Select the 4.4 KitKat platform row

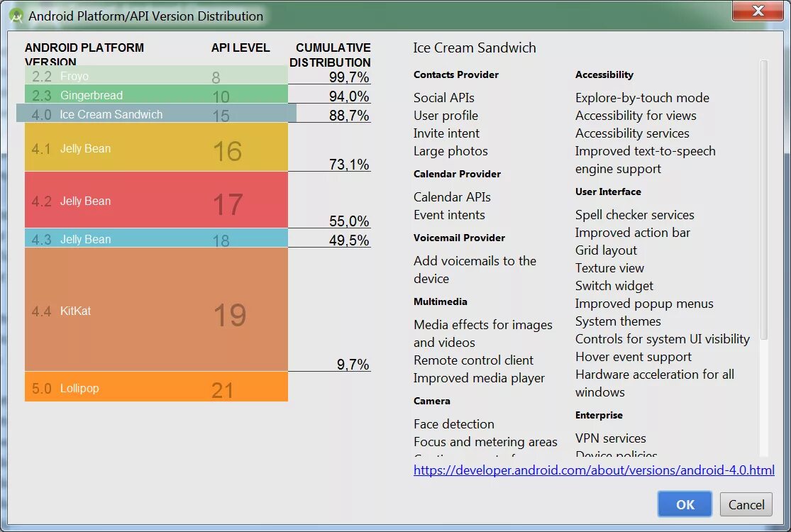coord(156,309)
